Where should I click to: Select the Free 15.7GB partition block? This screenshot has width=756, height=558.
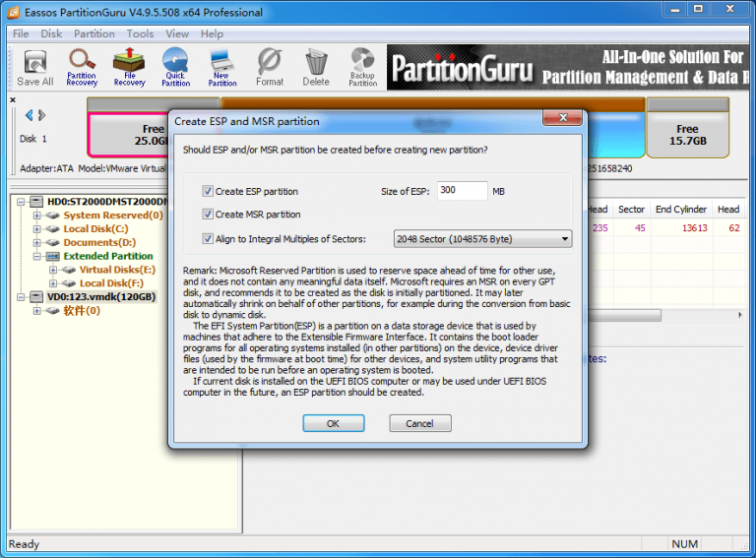tap(687, 135)
